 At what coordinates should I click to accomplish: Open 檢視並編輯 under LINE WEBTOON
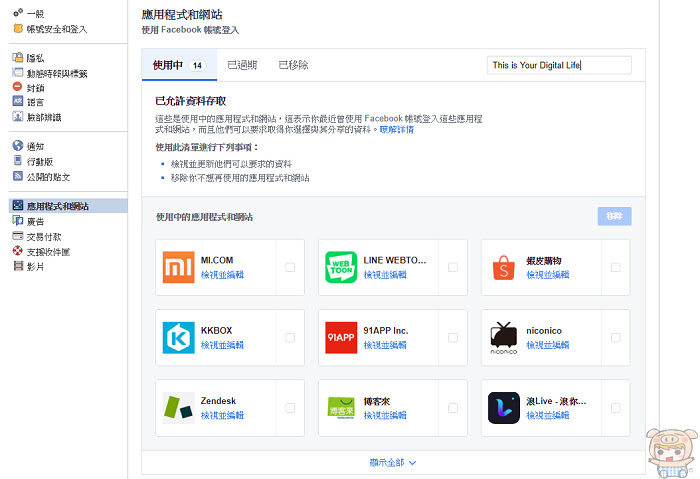[385, 275]
